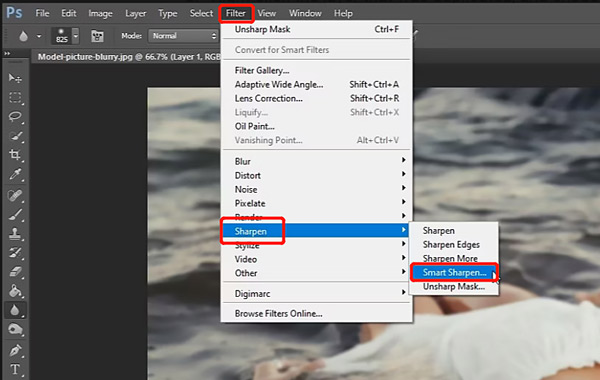
Task: Open the Mode Normal dropdown
Action: [183, 36]
